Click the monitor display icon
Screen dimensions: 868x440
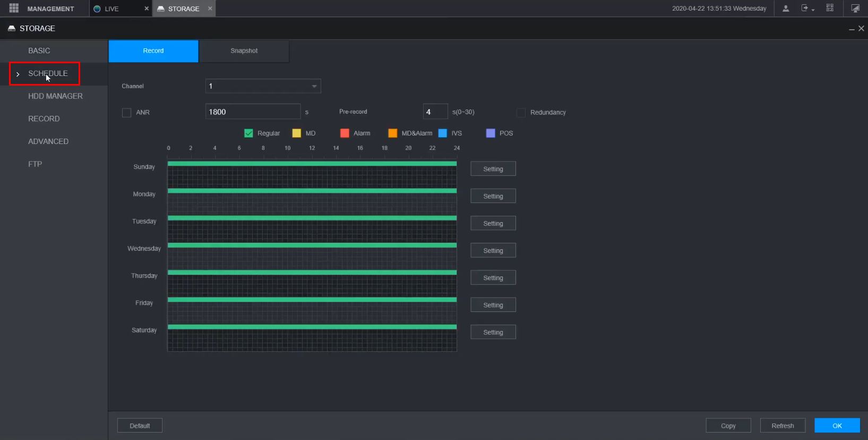click(855, 9)
